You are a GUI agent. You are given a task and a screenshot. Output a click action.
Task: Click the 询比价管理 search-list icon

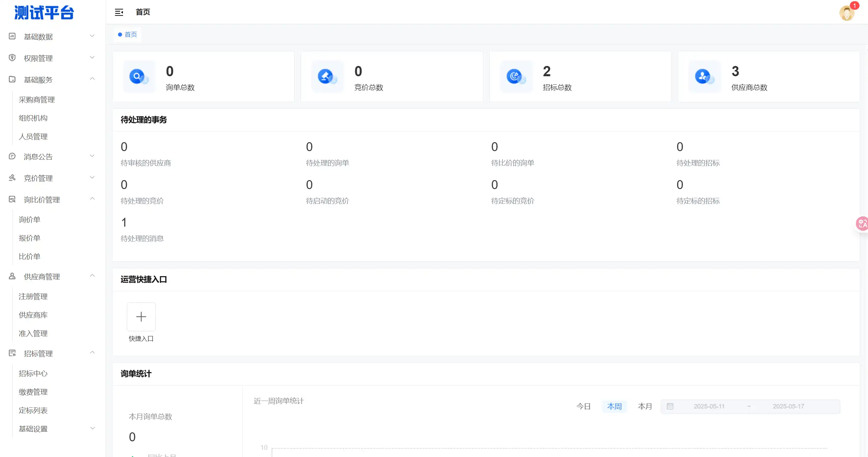click(12, 199)
